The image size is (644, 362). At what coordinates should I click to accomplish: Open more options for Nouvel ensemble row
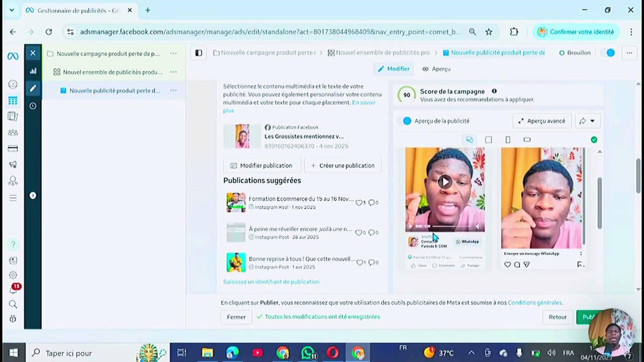173,72
